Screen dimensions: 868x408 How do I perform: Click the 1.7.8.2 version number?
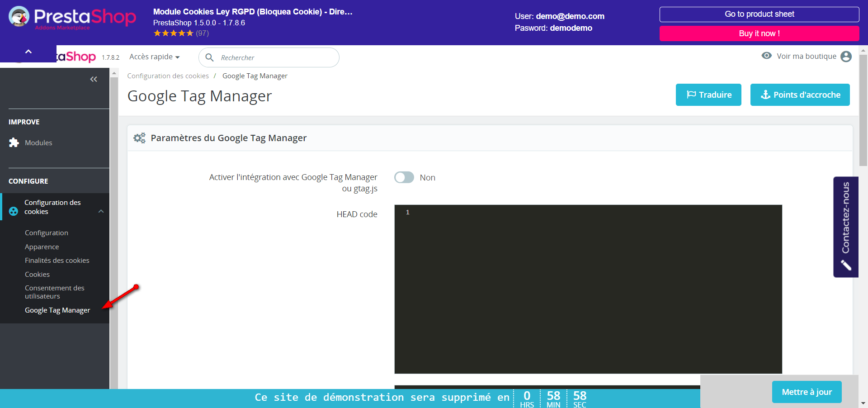point(111,57)
